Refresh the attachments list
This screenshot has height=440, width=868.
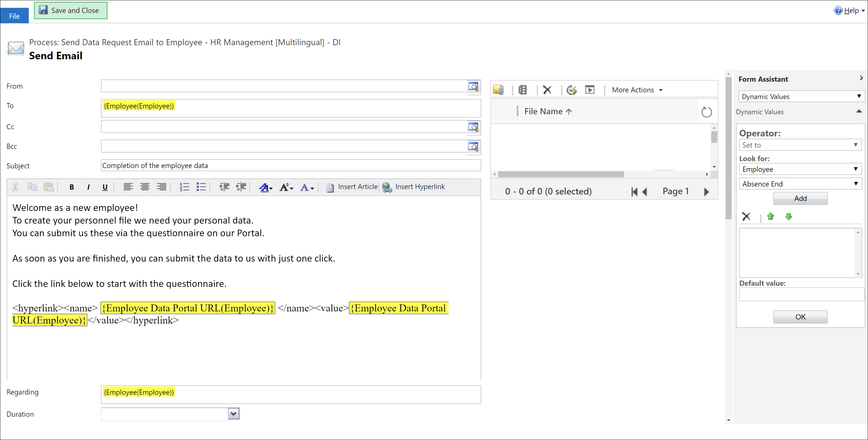706,112
